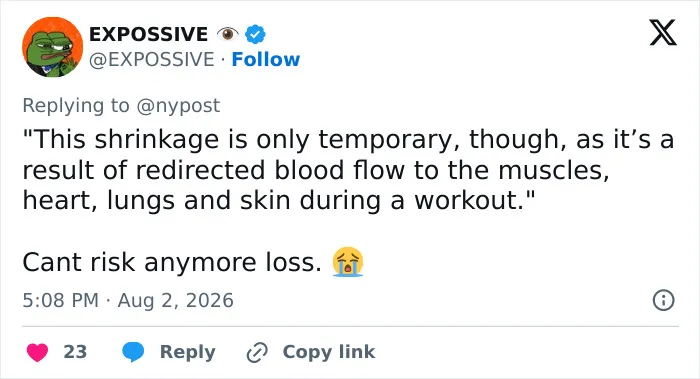
Task: Click the 23 likes count
Action: 75,352
